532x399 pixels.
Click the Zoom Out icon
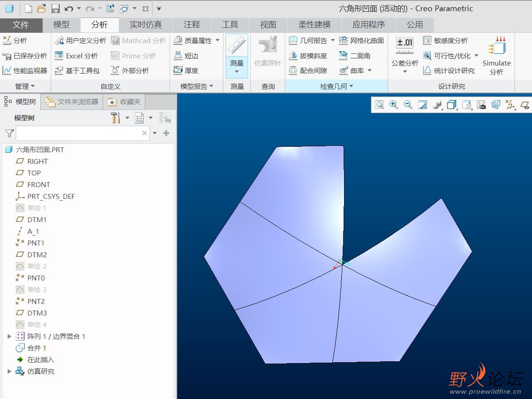point(408,105)
